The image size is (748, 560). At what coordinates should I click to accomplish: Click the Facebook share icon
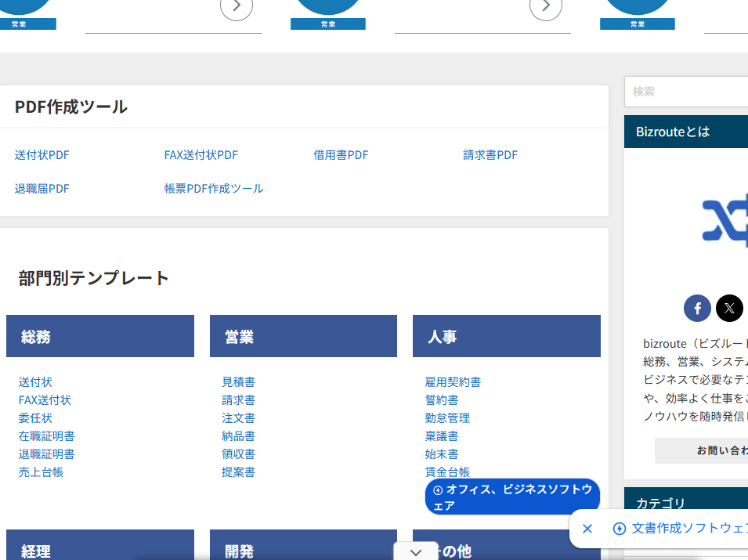point(697,308)
